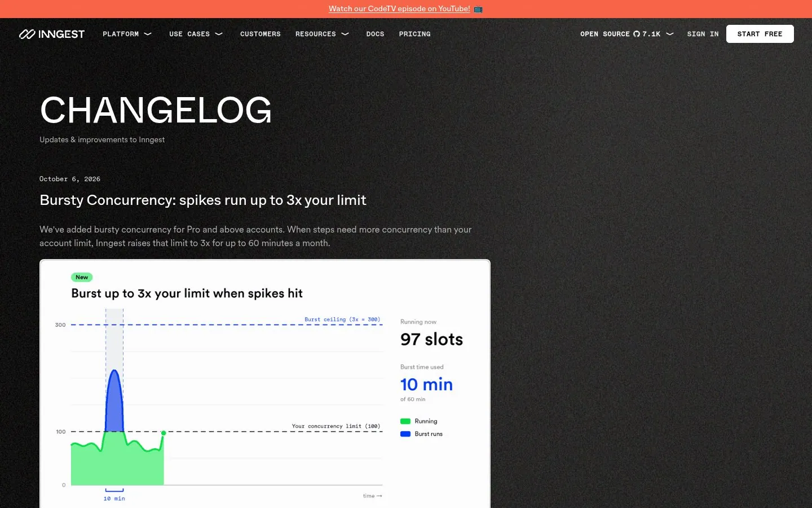Expand the Platform menu chevron
The image size is (812, 508).
(x=148, y=34)
